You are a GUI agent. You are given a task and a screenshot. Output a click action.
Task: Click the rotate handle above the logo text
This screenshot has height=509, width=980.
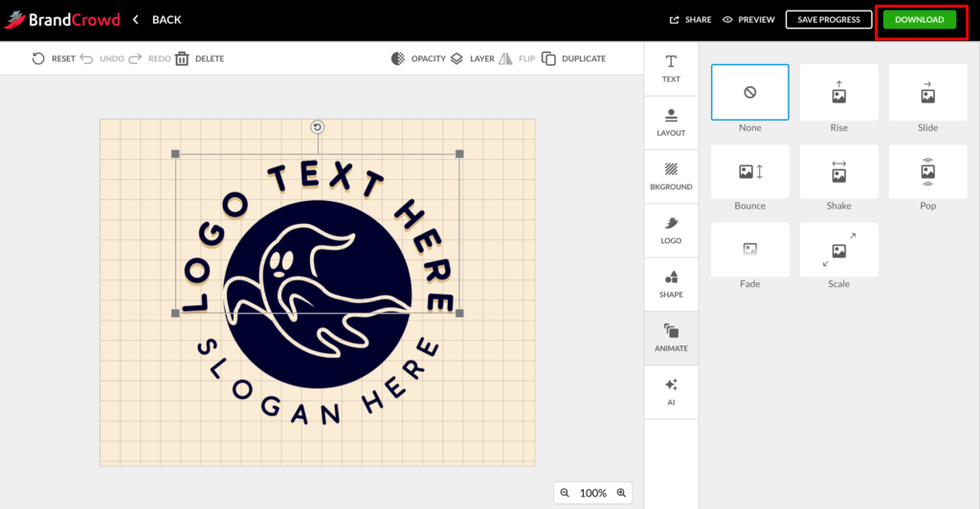pos(318,127)
